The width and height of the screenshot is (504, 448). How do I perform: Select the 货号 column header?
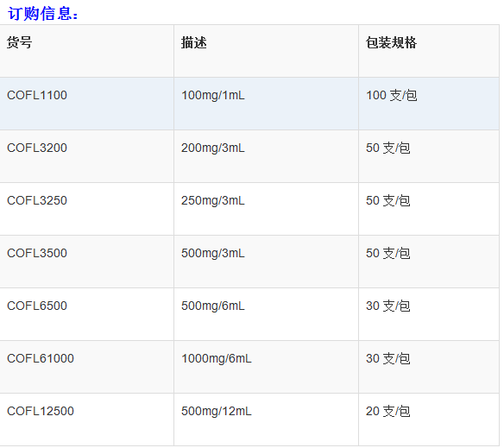pyautogui.click(x=20, y=42)
